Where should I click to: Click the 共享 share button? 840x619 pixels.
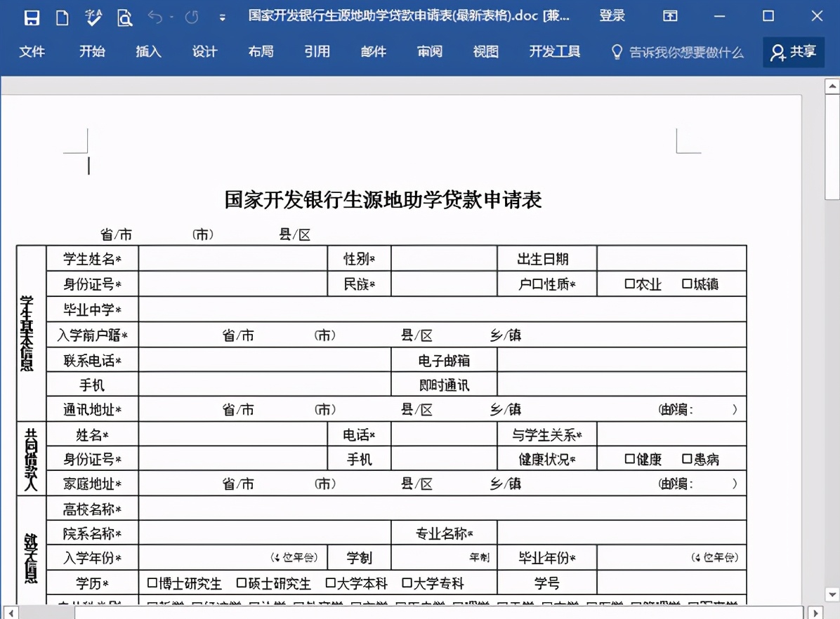pyautogui.click(x=794, y=52)
